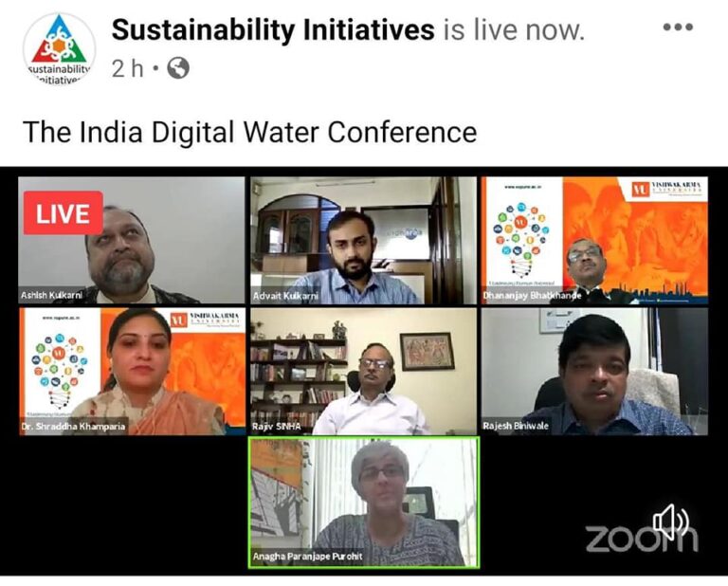Image resolution: width=728 pixels, height=586 pixels.
Task: Select Dhananjay Bhatkhande's video tile
Action: tap(594, 240)
